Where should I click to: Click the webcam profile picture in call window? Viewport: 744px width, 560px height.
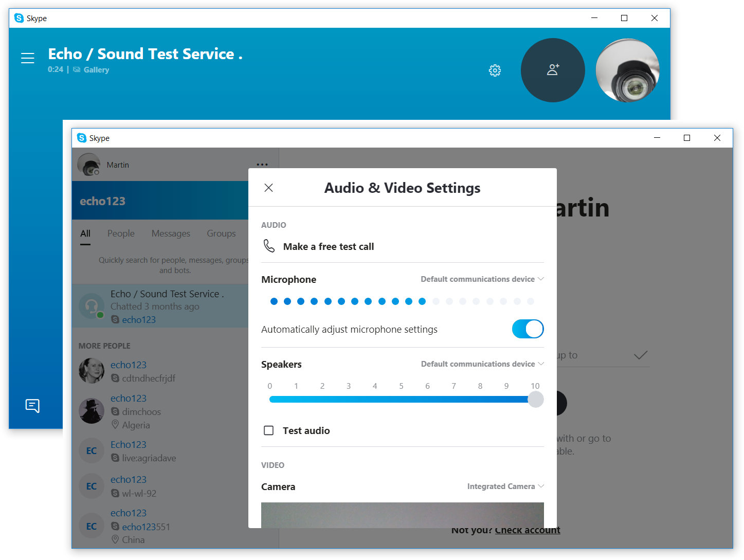tap(627, 70)
